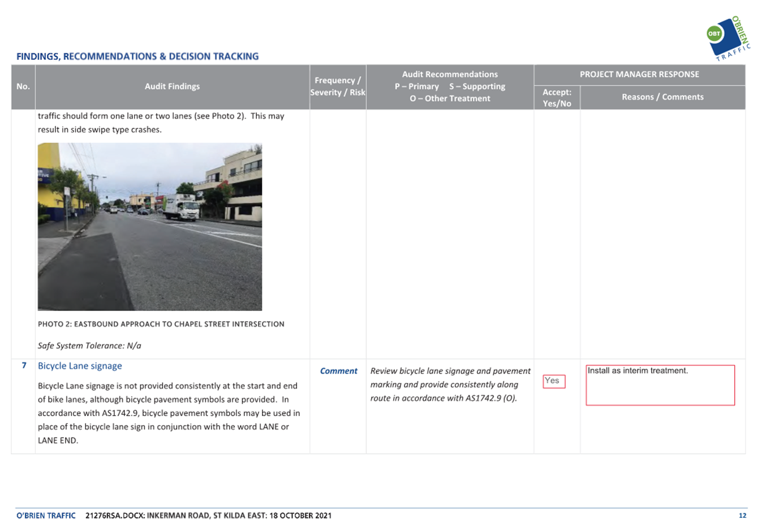
Task: Click the page number "12"
Action: [742, 516]
